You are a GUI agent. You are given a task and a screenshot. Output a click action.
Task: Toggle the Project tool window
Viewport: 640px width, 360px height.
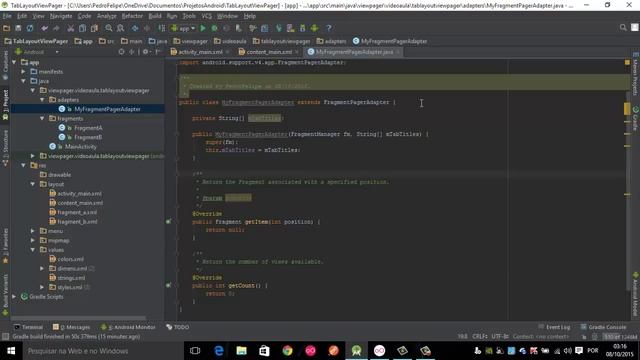click(5, 105)
